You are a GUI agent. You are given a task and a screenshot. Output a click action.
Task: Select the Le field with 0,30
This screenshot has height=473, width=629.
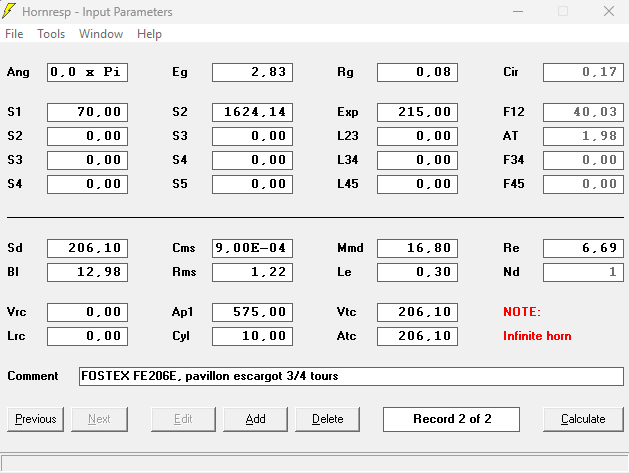417,272
